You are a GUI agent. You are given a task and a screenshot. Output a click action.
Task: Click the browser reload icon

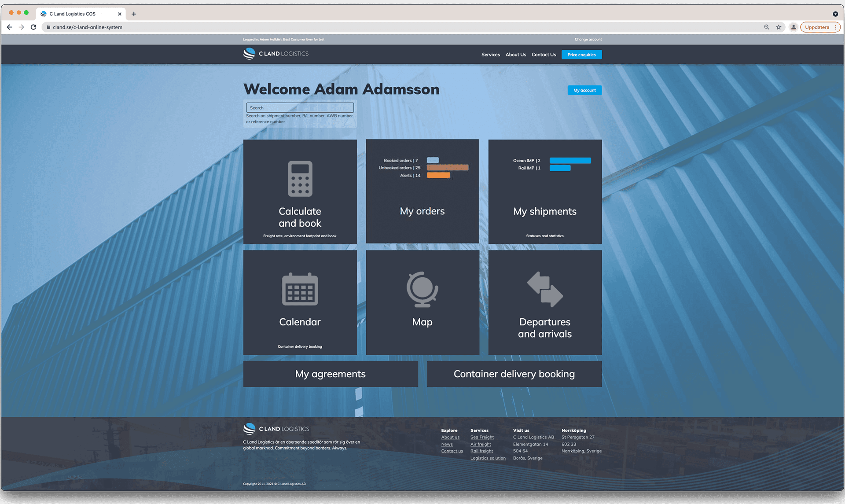[33, 27]
